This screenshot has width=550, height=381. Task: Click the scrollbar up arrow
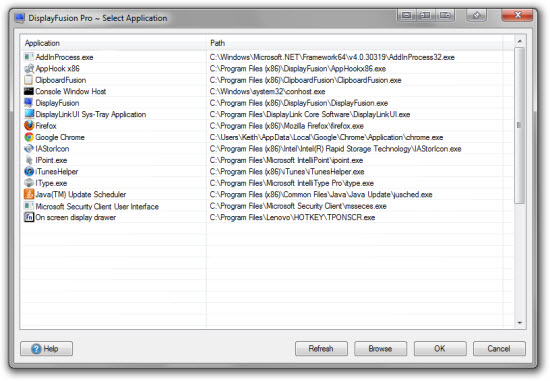pyautogui.click(x=520, y=41)
